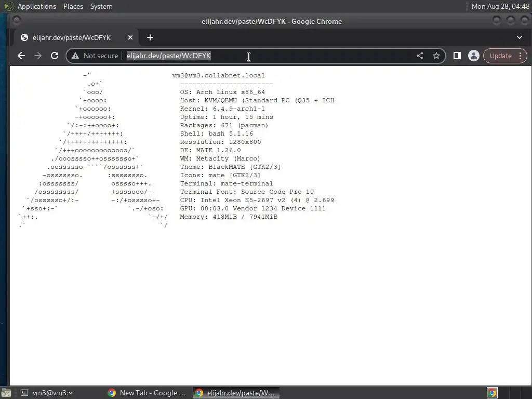The image size is (532, 399).
Task: Click the 'GPU: 00:03.0 Vendor 1234' line
Action: (253, 208)
